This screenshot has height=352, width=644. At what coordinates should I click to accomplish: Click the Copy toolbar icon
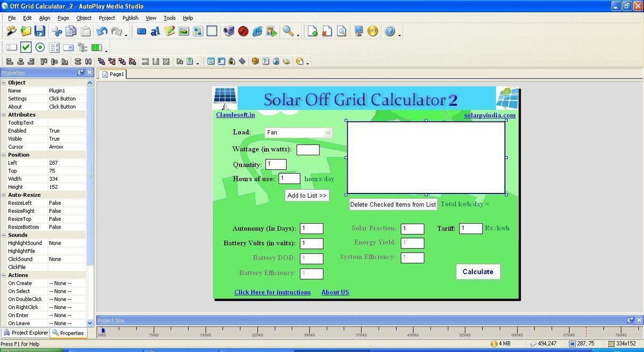click(x=71, y=31)
